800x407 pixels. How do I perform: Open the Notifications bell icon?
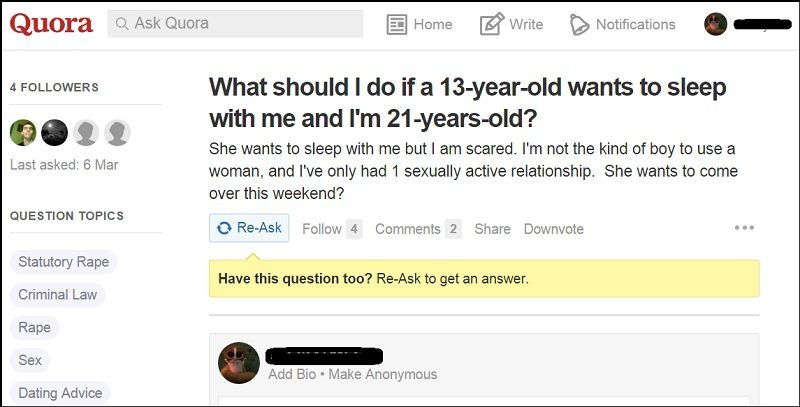[579, 24]
